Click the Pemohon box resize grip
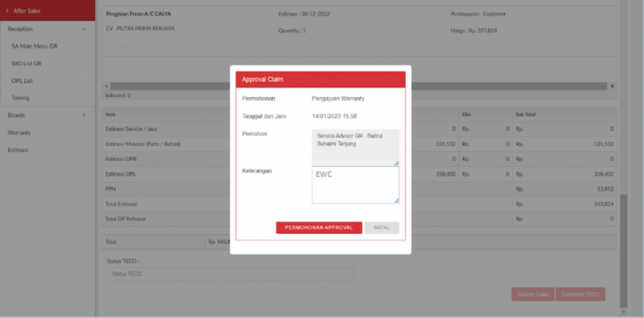The width and height of the screenshot is (644, 318). point(397,163)
